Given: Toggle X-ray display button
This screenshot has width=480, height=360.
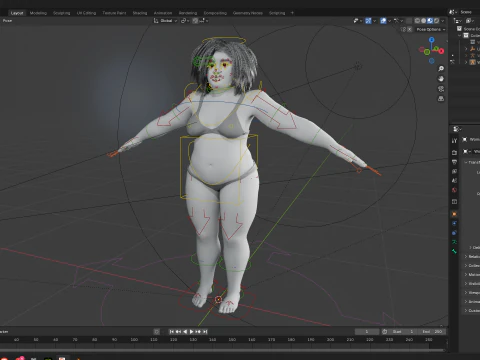Looking at the screenshot, I should (x=409, y=21).
